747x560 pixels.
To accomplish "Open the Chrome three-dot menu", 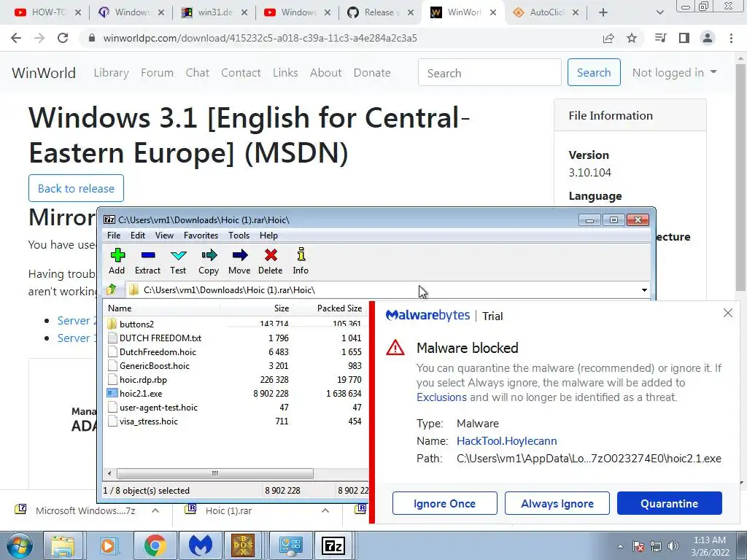I will [x=731, y=38].
